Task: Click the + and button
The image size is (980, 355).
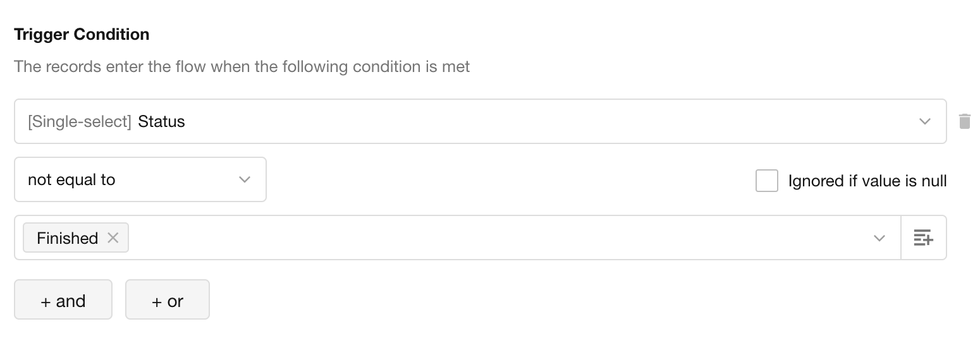Action: click(63, 300)
